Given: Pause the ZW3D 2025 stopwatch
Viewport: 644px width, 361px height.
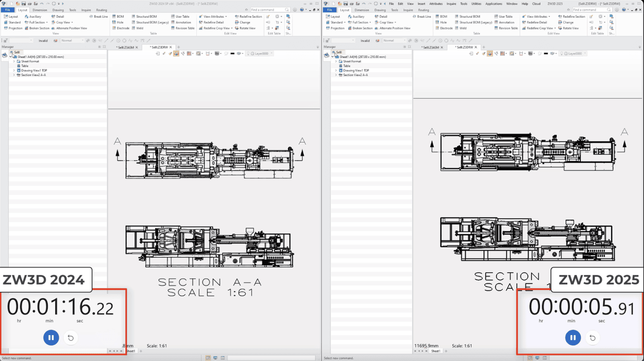Looking at the screenshot, I should coord(573,338).
